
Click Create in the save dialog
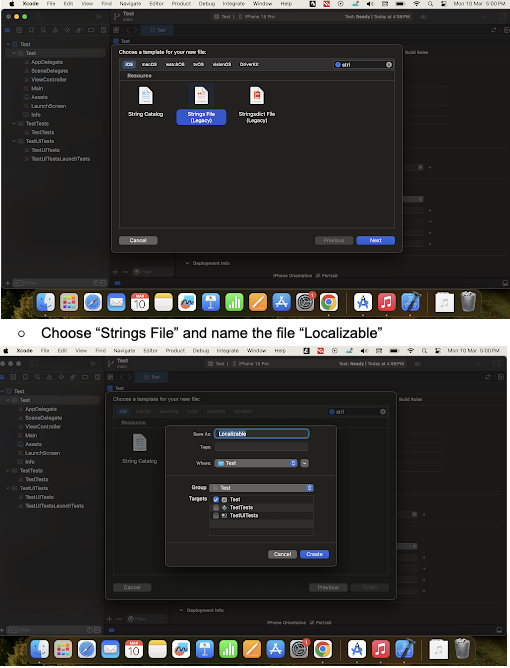(x=314, y=554)
